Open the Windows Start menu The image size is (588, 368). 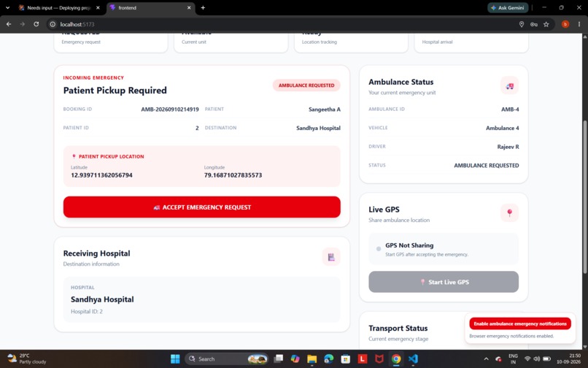(175, 359)
